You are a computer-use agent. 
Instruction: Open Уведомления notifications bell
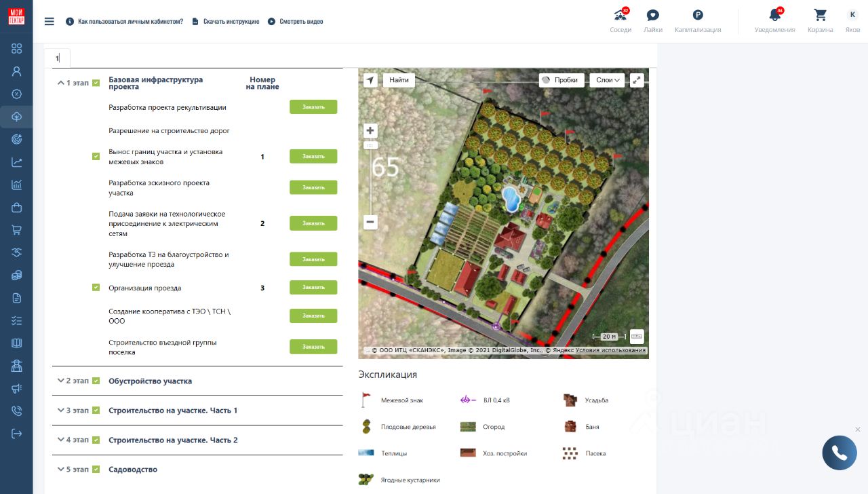[774, 20]
